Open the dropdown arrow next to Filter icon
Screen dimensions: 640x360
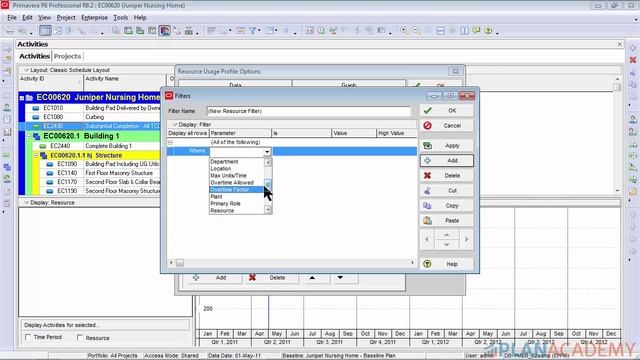pyautogui.click(x=259, y=31)
